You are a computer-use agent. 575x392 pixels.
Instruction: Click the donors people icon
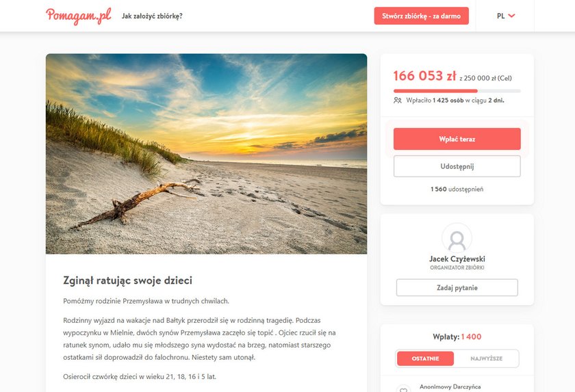tap(398, 100)
